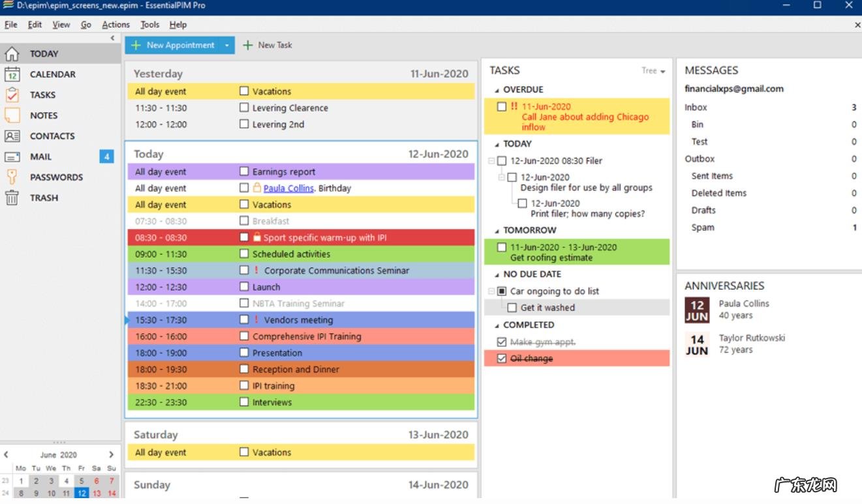The image size is (862, 504).
Task: Uncheck the completed Oil change task
Action: 501,359
